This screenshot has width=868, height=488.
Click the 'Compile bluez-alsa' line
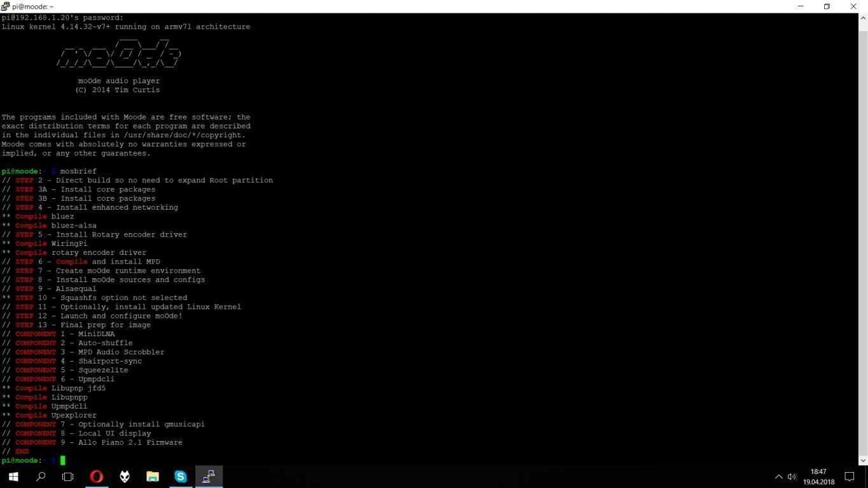49,225
